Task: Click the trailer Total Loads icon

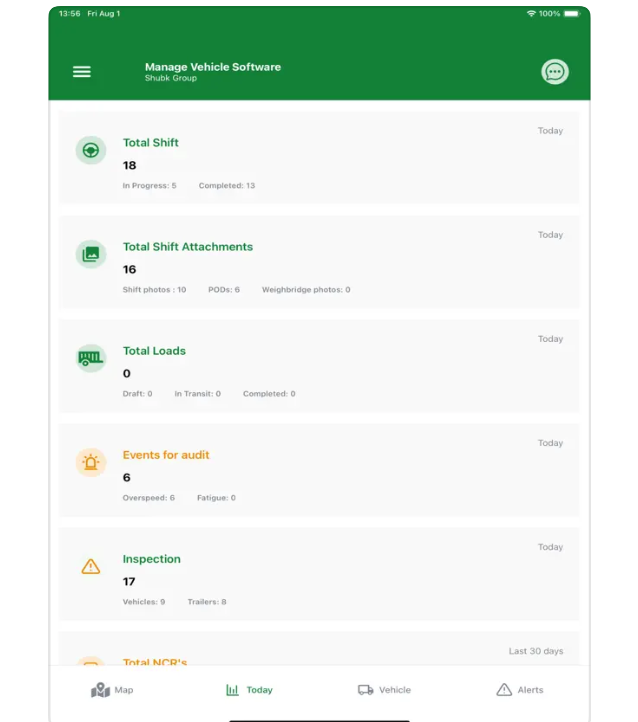Action: click(x=91, y=358)
